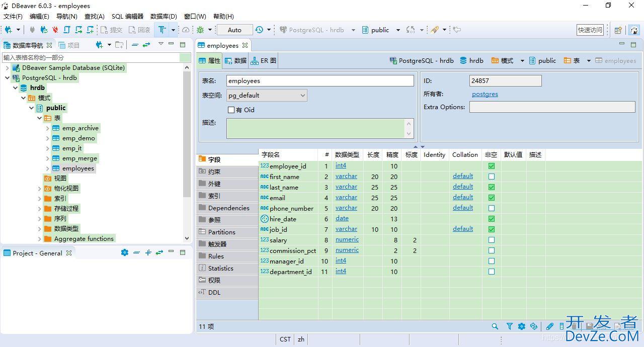Viewport: 644px width, 347px height.
Task: Click the numeric type link for salary
Action: [x=347, y=239]
